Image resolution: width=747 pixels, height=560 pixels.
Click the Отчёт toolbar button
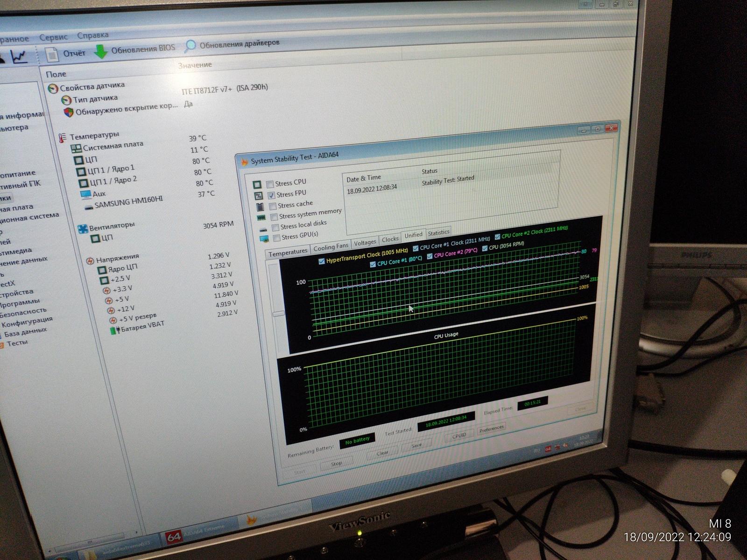[66, 54]
